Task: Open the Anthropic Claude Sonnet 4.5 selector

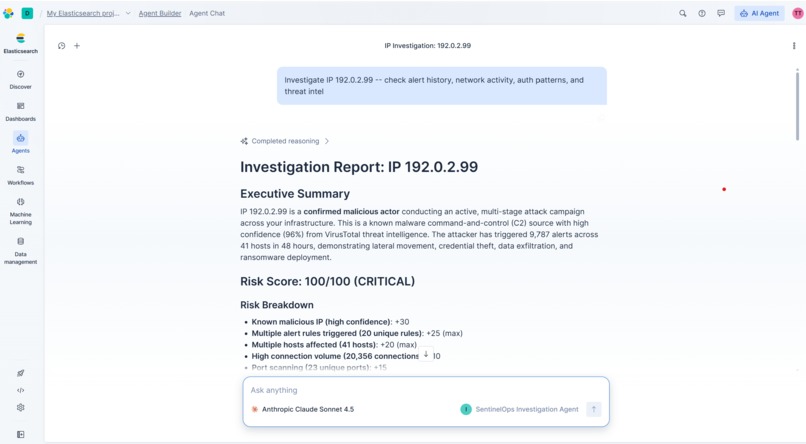Action: [303, 409]
